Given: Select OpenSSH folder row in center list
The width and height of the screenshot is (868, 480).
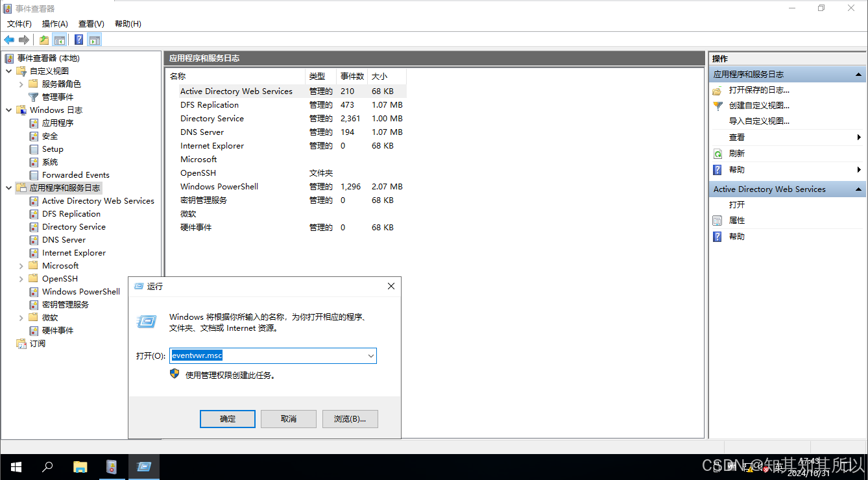Looking at the screenshot, I should click(286, 173).
